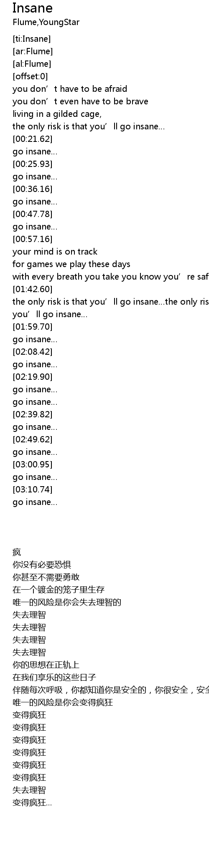Click lyric 'your mind is on track'
209x868 pixels.
(x=55, y=252)
